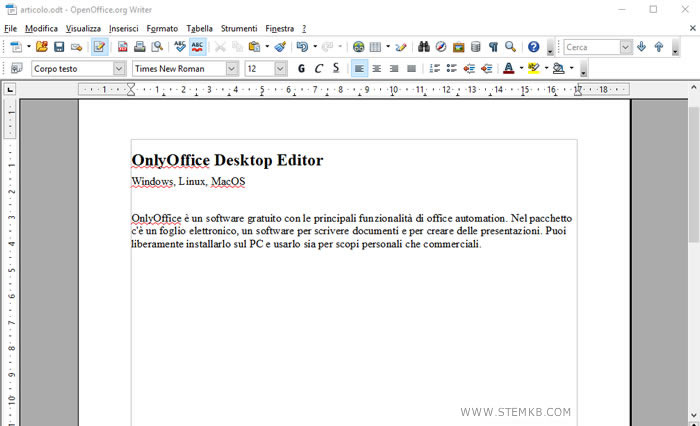Toggle nonprinting characters pilcrow

tap(493, 47)
